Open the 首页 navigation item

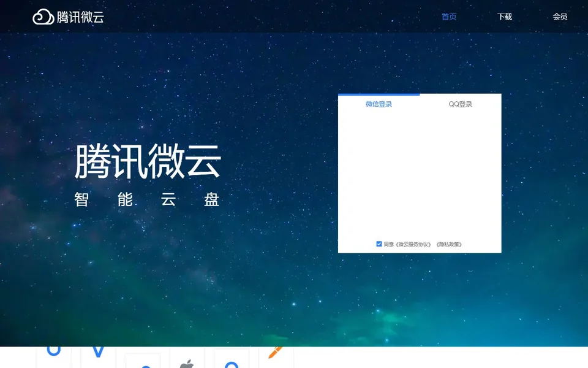point(449,17)
